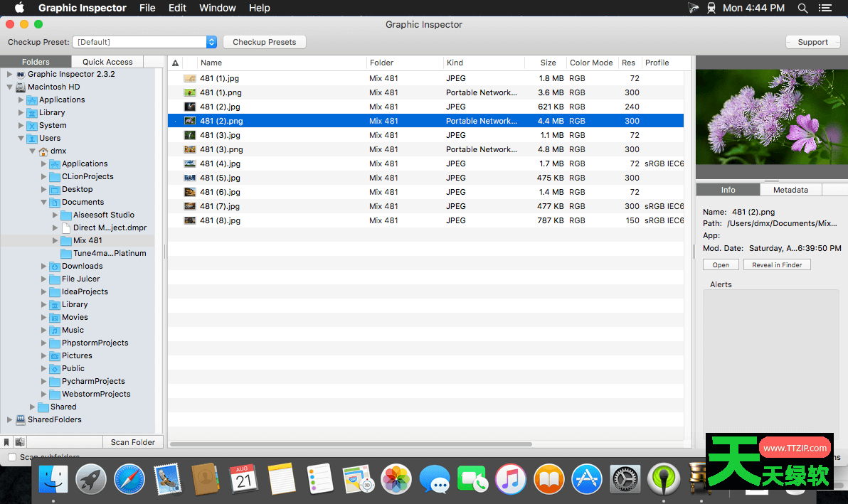
Task: Open Notes from the dock
Action: point(282,479)
